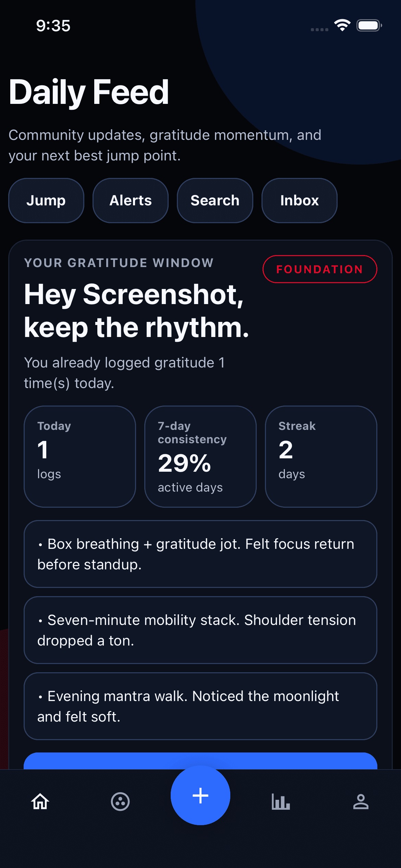The height and width of the screenshot is (868, 401).
Task: Select the Evening mantra walk entry
Action: click(200, 706)
